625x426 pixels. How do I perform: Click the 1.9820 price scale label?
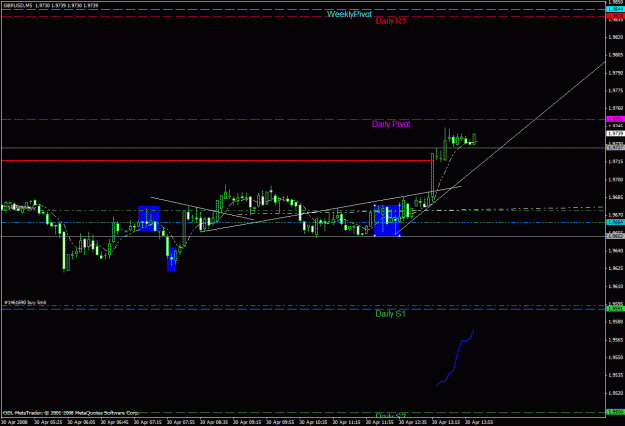pos(616,37)
